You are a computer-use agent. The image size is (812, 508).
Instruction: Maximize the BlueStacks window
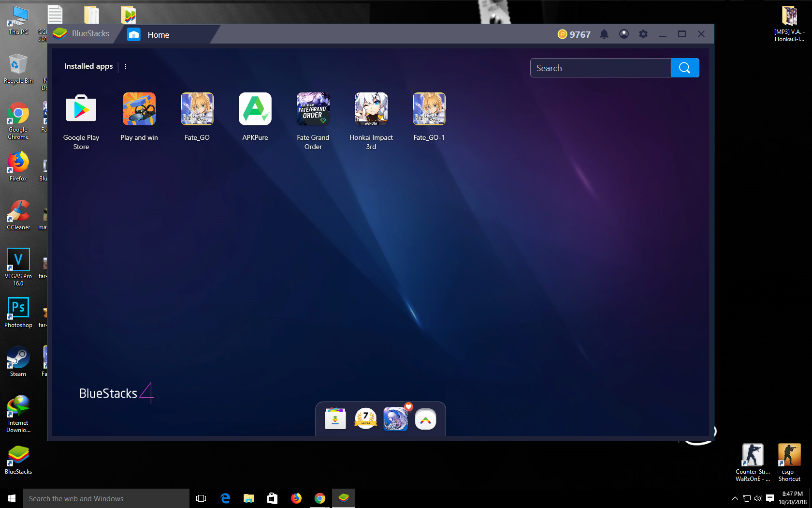pyautogui.click(x=682, y=34)
